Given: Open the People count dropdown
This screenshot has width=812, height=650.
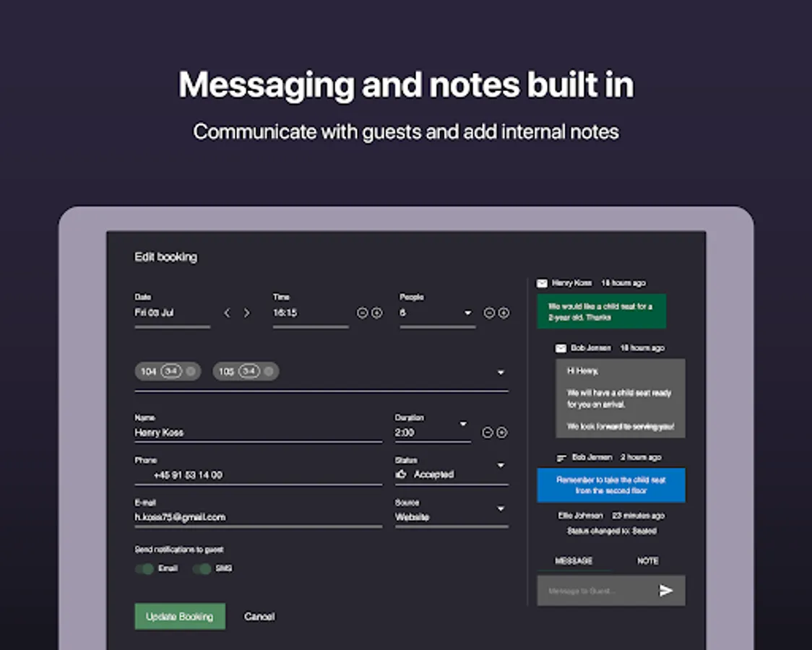Looking at the screenshot, I should point(467,313).
